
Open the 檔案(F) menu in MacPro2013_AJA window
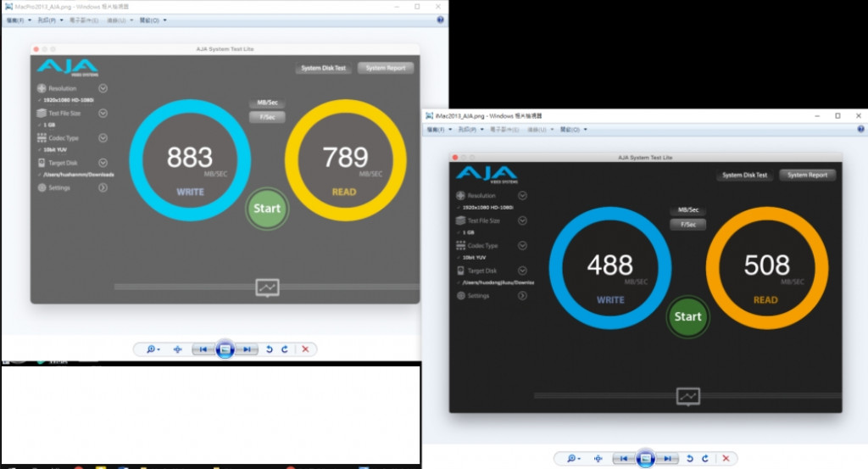19,20
